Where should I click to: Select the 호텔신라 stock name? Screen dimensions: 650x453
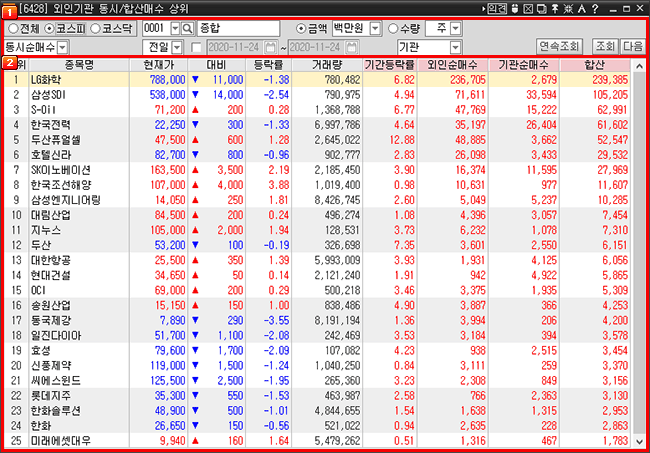tap(51, 155)
